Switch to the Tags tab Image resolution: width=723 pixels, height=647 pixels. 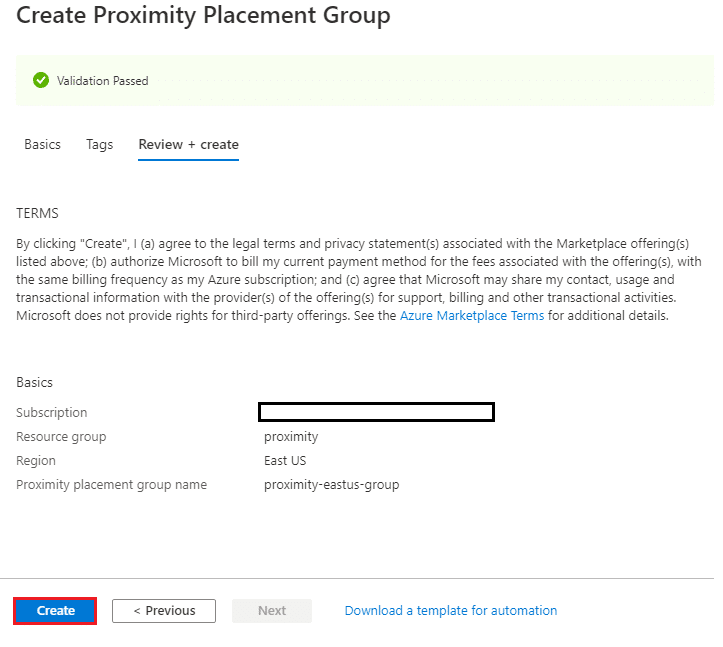[100, 144]
